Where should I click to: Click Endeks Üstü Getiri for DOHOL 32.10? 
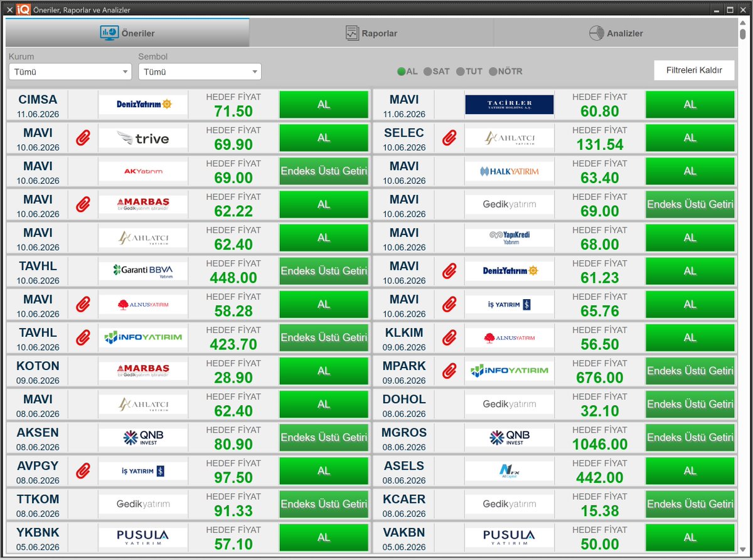[x=690, y=404]
